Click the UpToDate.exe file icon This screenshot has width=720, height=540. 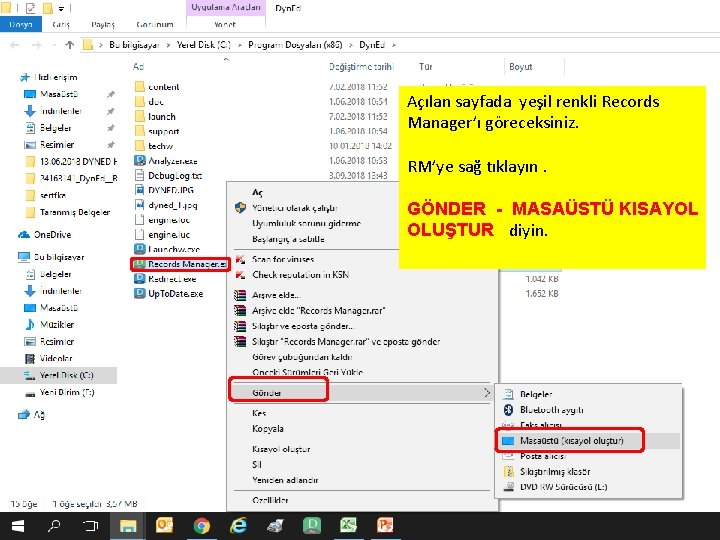(140, 293)
